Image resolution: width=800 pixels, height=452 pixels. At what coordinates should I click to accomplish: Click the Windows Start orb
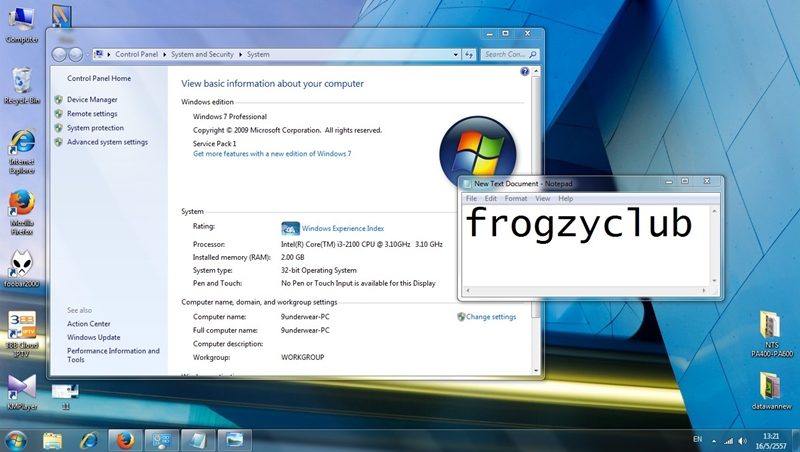coord(16,440)
